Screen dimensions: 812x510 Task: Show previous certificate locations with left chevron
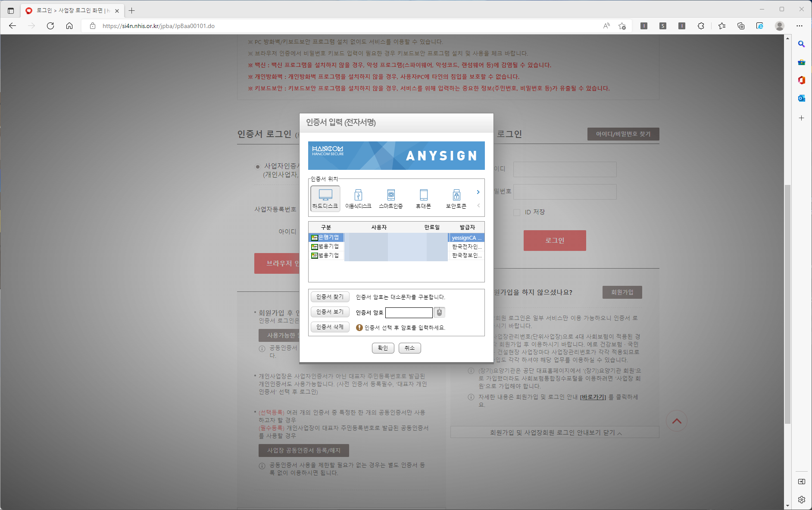[x=478, y=206]
